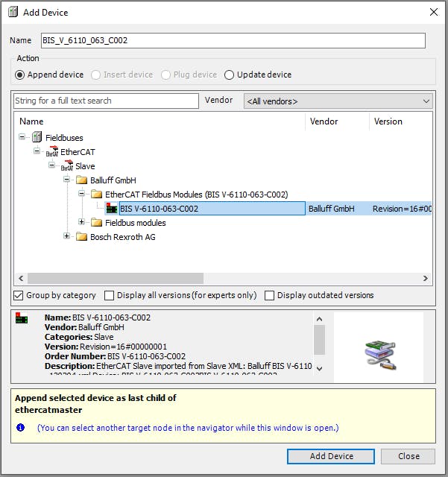Click the device icon in the details pane
Viewport: 448px width, 477px height.
tap(22, 318)
